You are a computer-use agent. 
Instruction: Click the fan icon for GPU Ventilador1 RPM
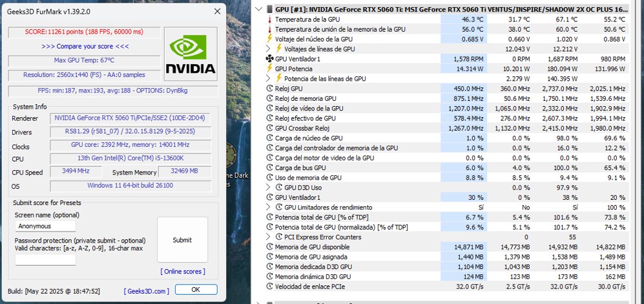click(x=269, y=59)
